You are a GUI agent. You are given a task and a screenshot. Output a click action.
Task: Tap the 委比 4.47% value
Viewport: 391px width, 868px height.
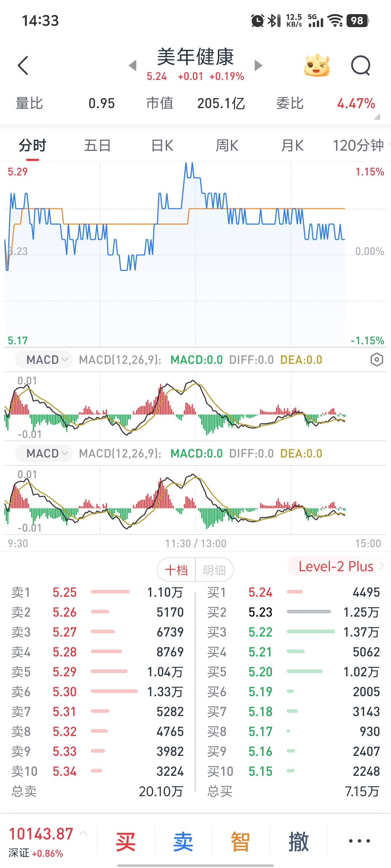[x=356, y=103]
